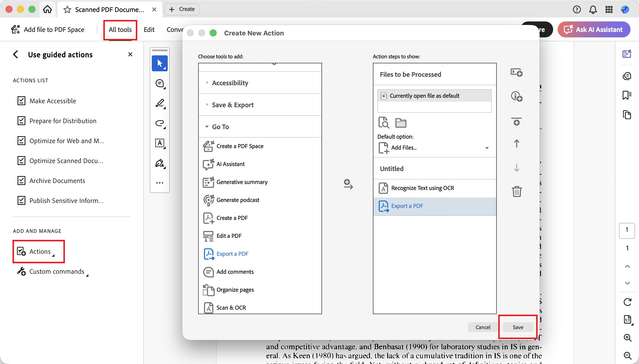Click the add step arrow between lists
Viewport: 639px width, 364px height.
(348, 184)
